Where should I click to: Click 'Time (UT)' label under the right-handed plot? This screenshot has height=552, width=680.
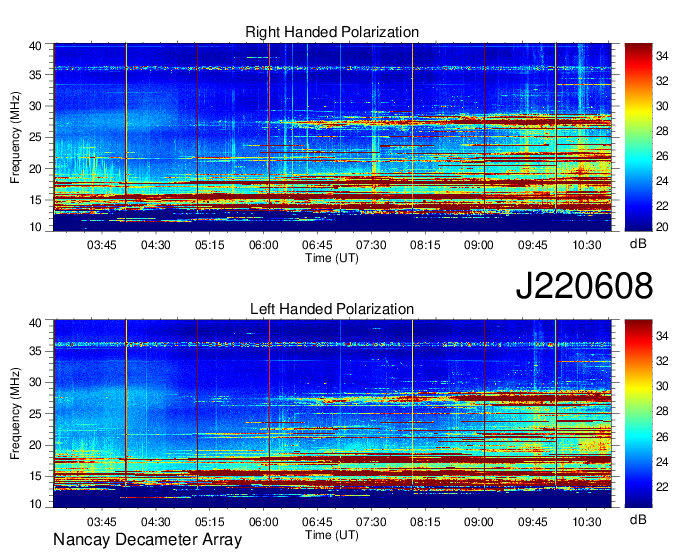point(332,258)
